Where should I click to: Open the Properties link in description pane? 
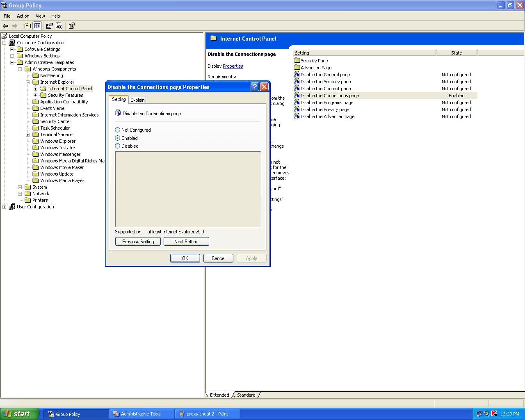233,66
